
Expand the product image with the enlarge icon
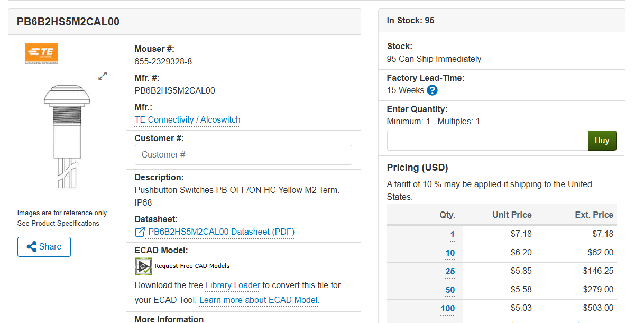click(103, 76)
